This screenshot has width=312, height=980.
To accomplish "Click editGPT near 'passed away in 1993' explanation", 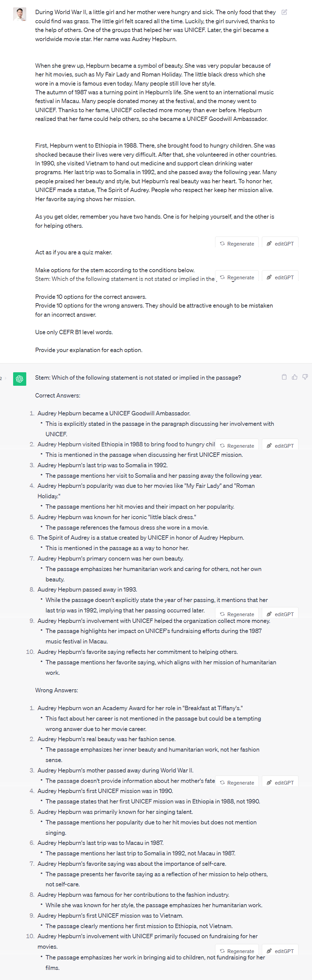I will pyautogui.click(x=280, y=614).
